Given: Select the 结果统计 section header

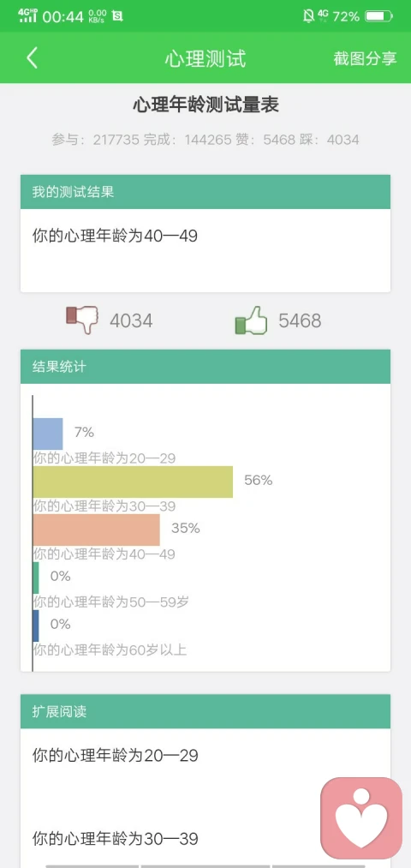Looking at the screenshot, I should (205, 367).
